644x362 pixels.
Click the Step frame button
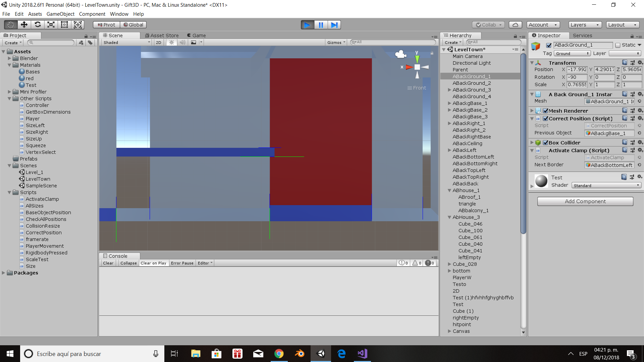click(x=334, y=25)
